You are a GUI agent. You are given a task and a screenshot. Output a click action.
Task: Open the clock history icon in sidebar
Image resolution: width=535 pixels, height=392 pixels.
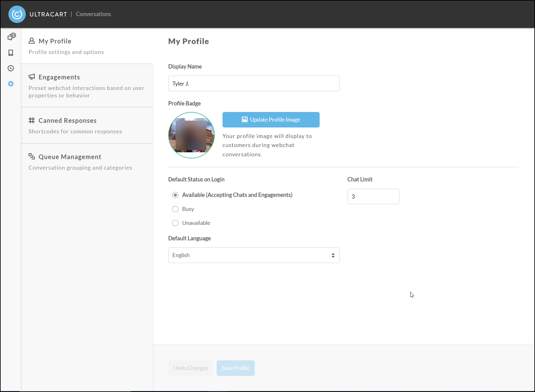point(11,68)
